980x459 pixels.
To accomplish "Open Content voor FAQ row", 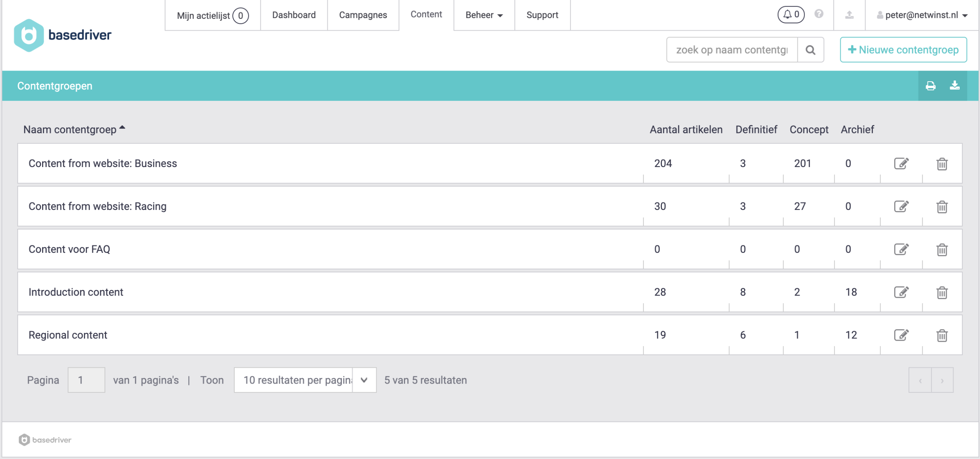I will 490,249.
